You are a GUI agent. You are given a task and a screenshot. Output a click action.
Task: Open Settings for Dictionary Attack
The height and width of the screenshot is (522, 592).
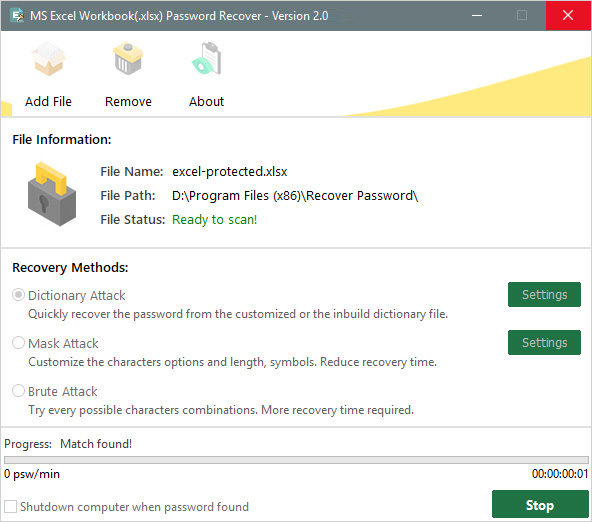544,294
